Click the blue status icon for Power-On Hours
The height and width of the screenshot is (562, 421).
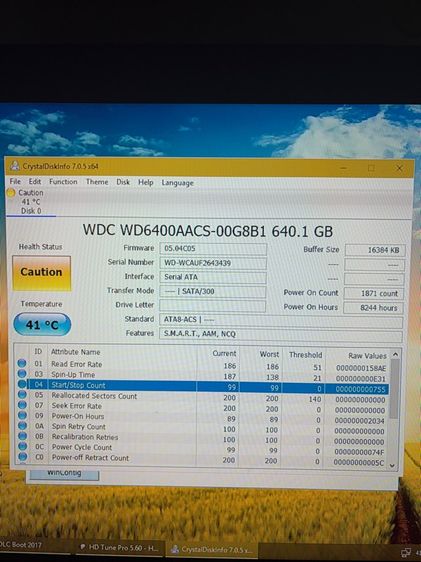point(22,415)
